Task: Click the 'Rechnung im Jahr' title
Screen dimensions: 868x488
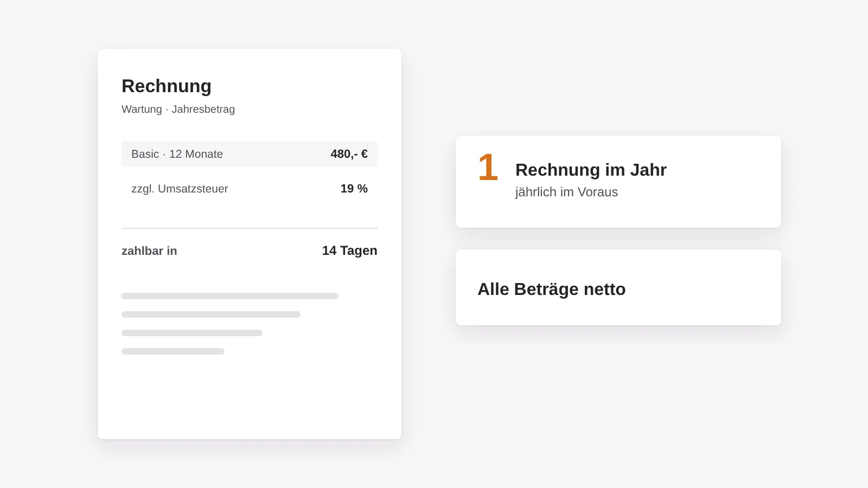Action: (591, 170)
